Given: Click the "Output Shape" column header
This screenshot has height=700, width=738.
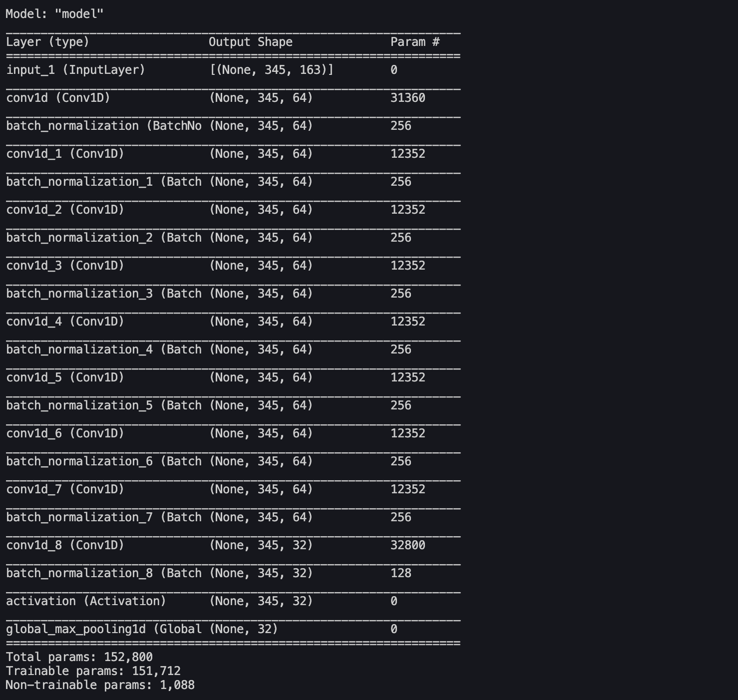Looking at the screenshot, I should click(x=250, y=42).
